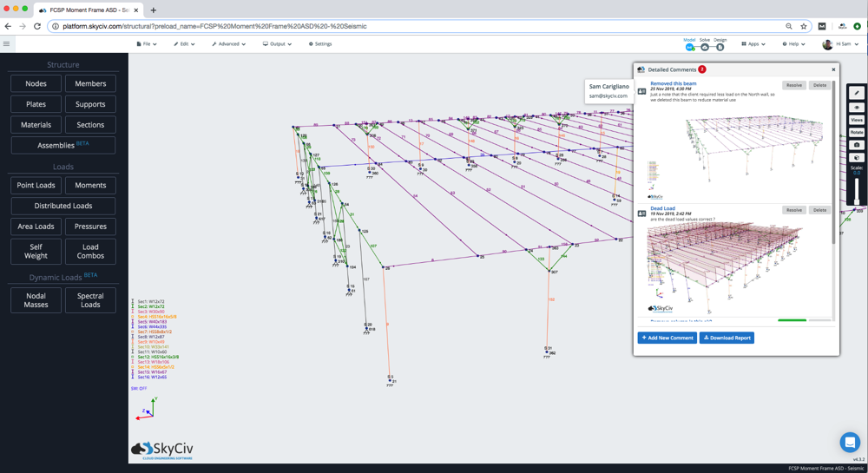The image size is (868, 473).
Task: Open the chat support bubble
Action: click(x=850, y=442)
